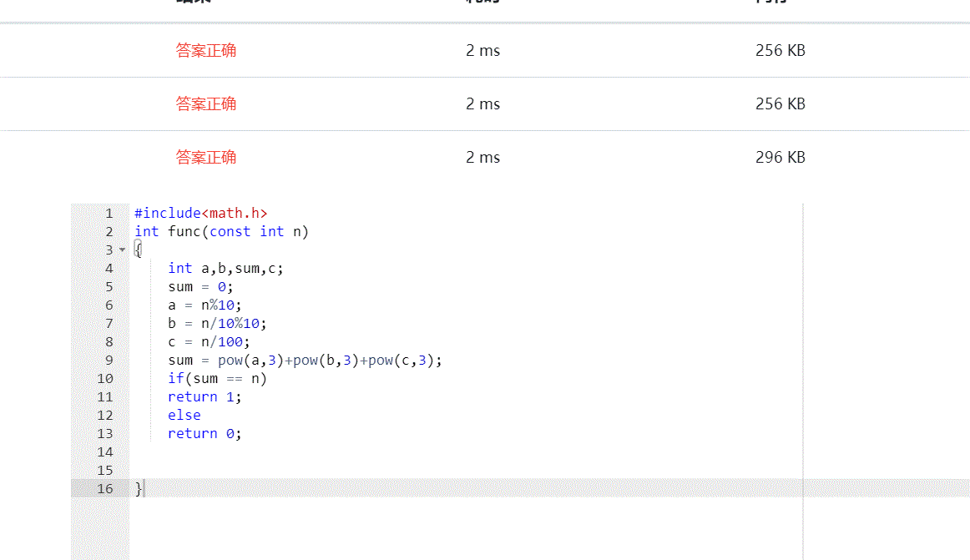970x560 pixels.
Task: Click the return 1; statement
Action: (204, 397)
